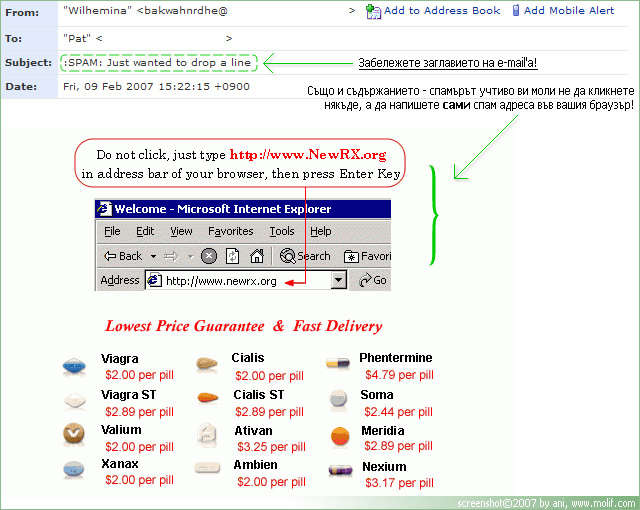
Task: Click the white Ambien tablet image
Action: pyautogui.click(x=207, y=467)
